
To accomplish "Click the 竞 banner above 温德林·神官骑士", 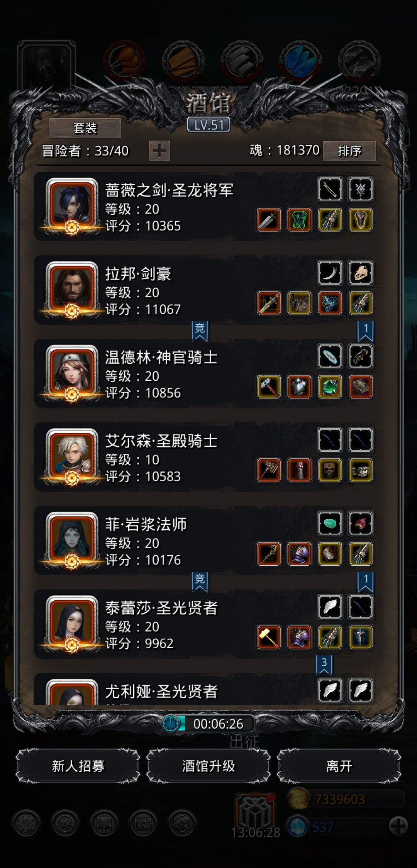I will (x=200, y=331).
